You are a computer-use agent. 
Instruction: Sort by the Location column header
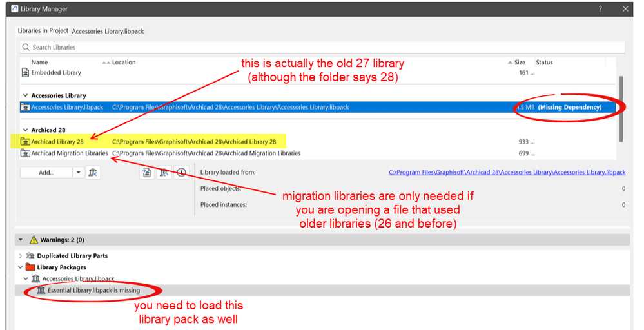click(124, 62)
